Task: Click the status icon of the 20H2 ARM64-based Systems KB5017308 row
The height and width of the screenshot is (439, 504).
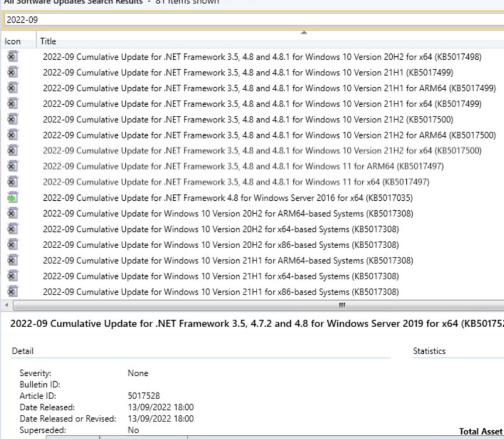Action: click(x=12, y=214)
